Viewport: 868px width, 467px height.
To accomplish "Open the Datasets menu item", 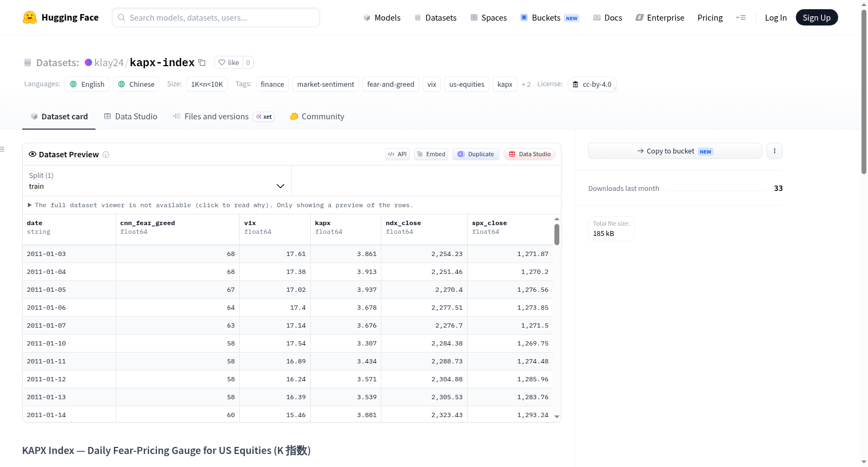I will tap(435, 17).
